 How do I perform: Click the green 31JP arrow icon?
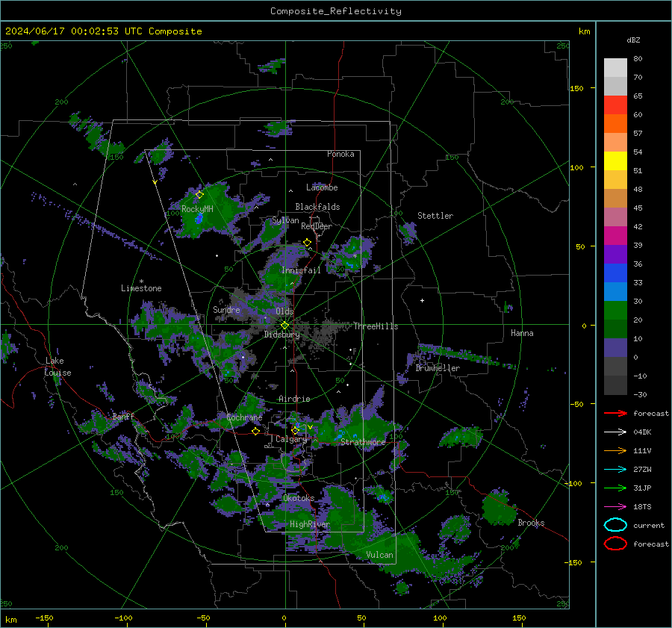click(x=615, y=488)
